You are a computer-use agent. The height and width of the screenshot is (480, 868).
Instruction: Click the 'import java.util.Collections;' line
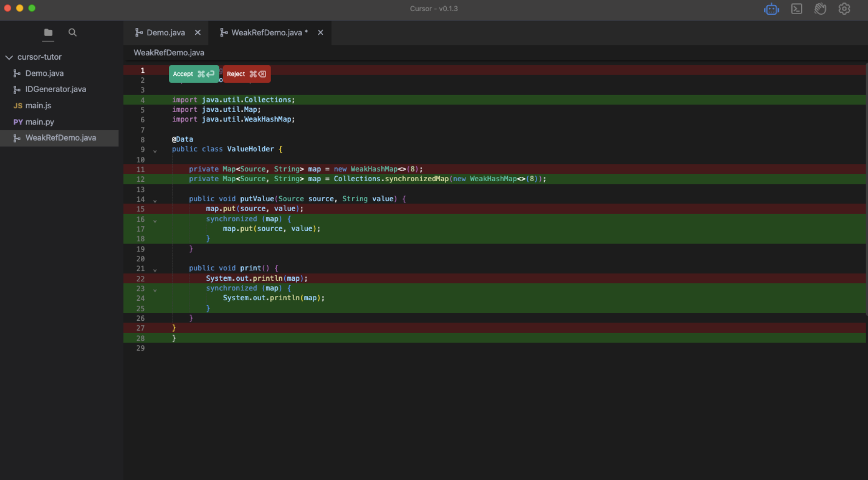click(233, 99)
